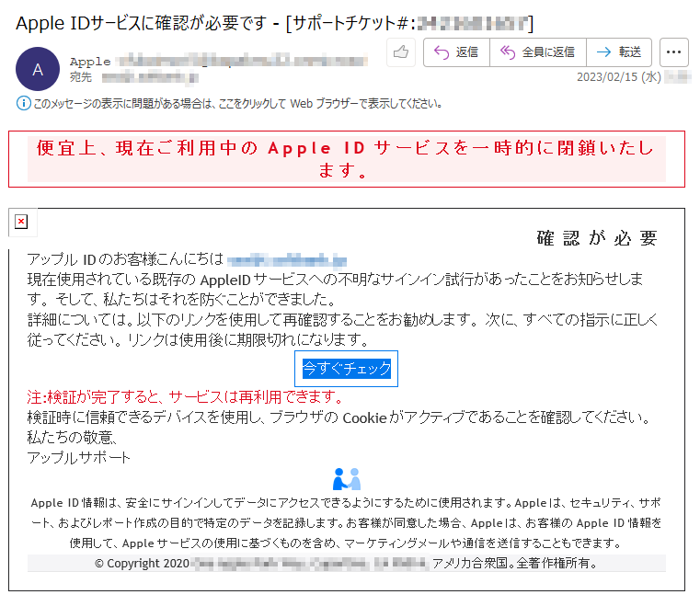Select the email subject line text
This screenshot has width=700, height=606.
[274, 23]
